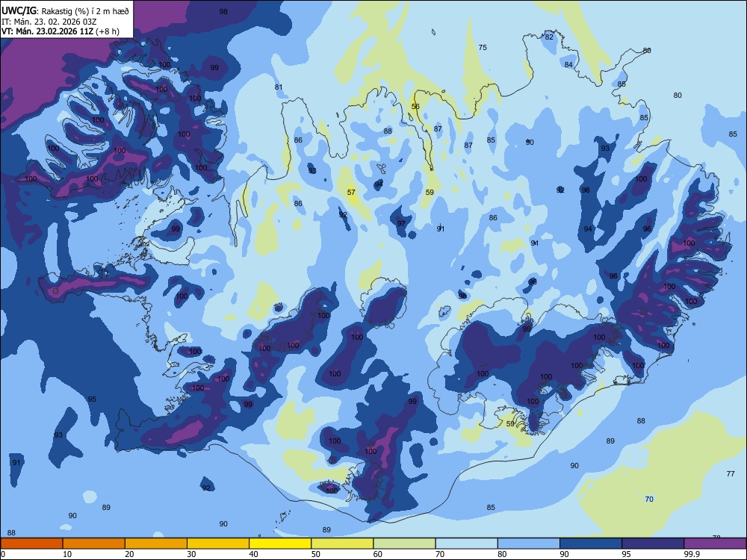
Task: Select the map humidity value '82'
Action: pyautogui.click(x=549, y=37)
